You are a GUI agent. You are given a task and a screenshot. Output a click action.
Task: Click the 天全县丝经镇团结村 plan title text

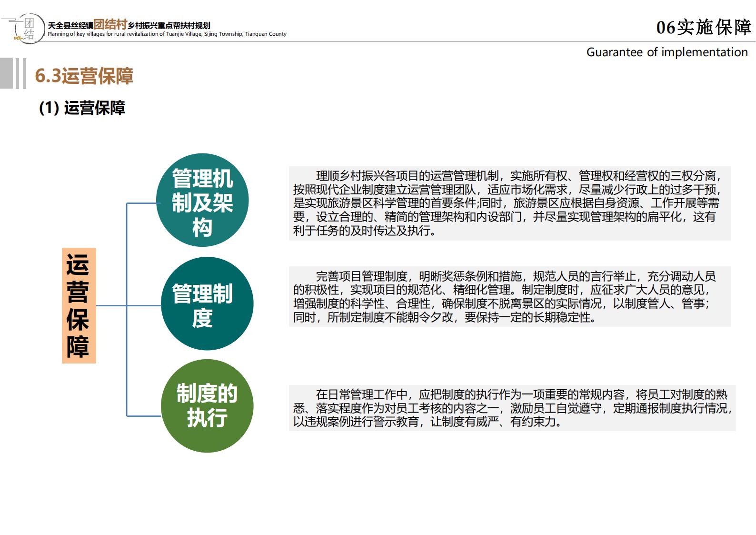(129, 25)
